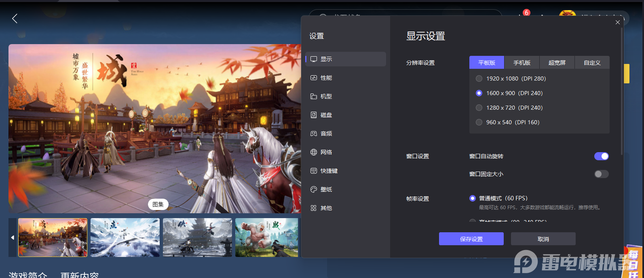Open the 图集 gallery button on the banner

pos(158,204)
